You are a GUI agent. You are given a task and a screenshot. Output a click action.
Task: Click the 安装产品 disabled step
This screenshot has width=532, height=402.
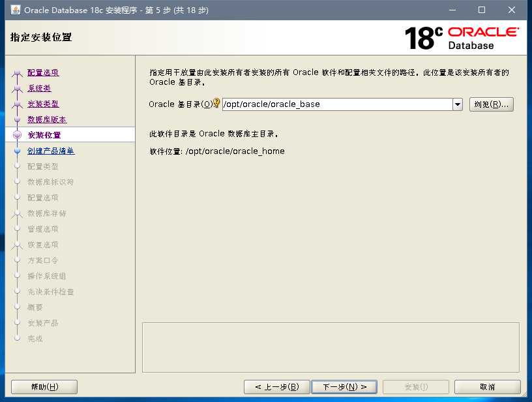43,323
